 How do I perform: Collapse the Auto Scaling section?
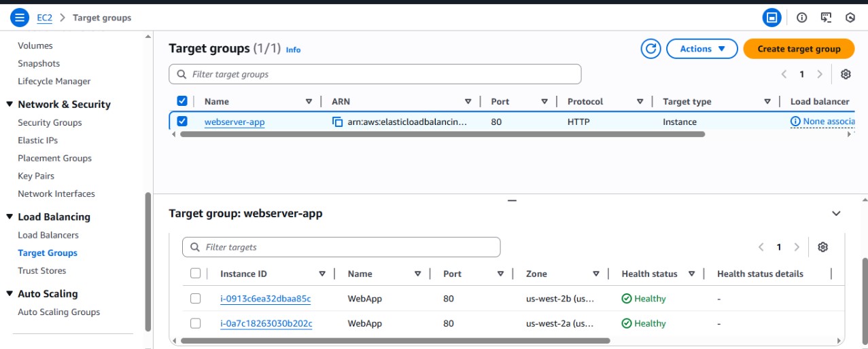click(10, 294)
